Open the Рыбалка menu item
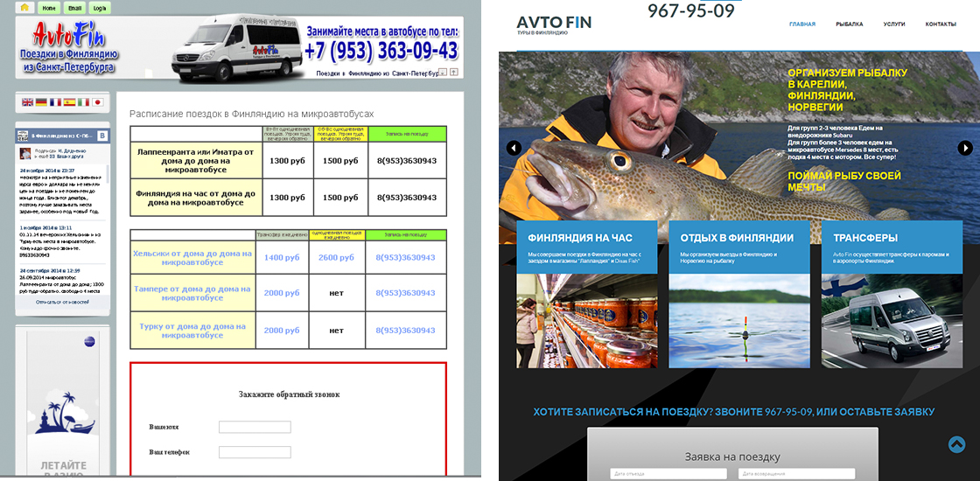This screenshot has width=980, height=481. pos(849,24)
